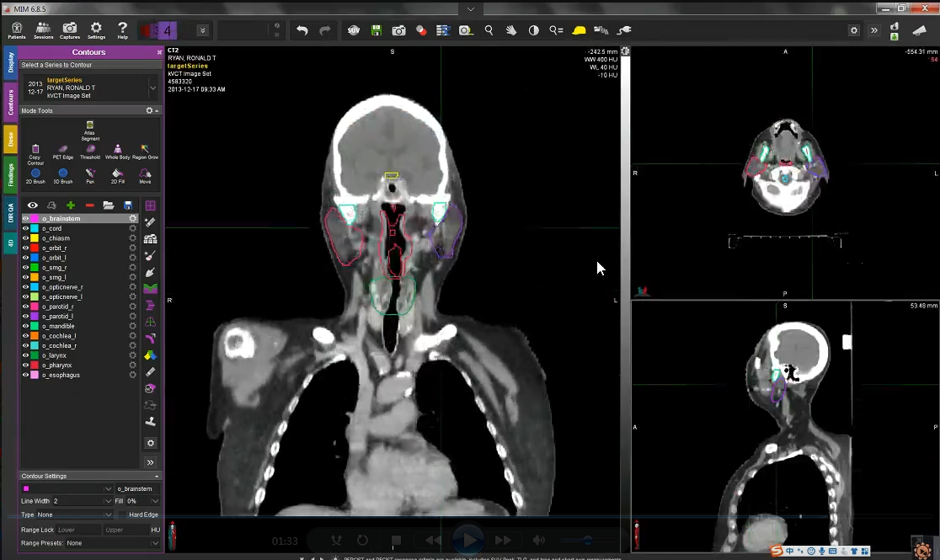Toggle visibility of o_mandible contour

point(25,326)
